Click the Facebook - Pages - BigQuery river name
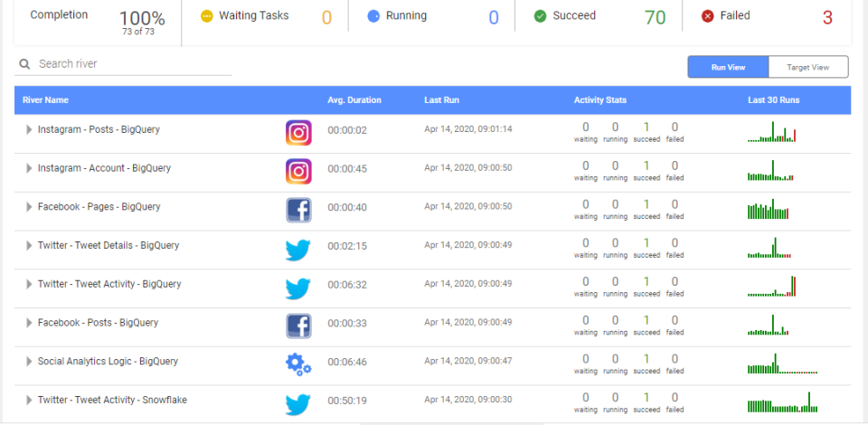Image resolution: width=868 pixels, height=425 pixels. point(99,207)
